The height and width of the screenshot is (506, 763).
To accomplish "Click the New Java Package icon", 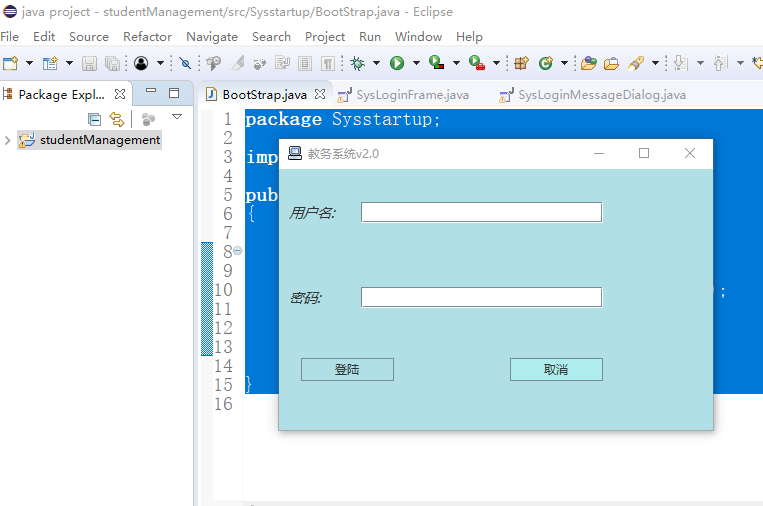I will tap(521, 63).
